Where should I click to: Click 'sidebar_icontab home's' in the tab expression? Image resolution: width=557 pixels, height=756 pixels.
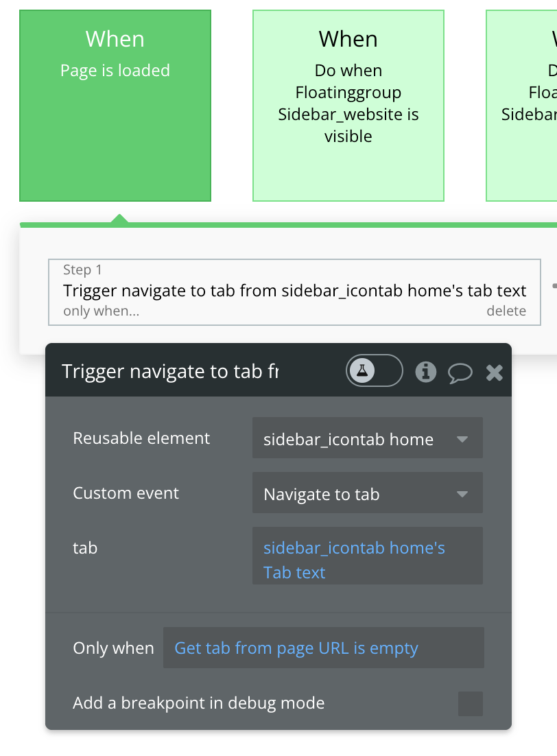coord(354,548)
